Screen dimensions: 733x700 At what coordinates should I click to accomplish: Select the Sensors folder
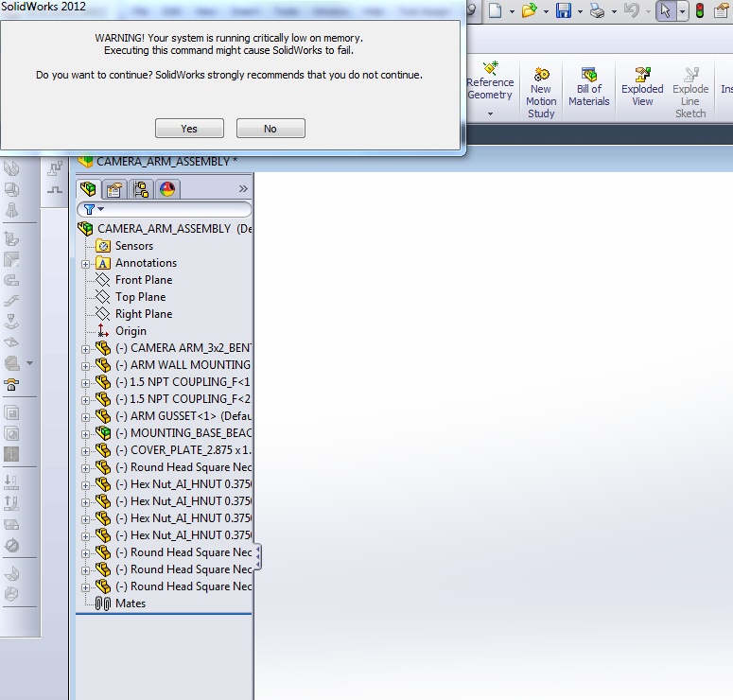tap(134, 246)
